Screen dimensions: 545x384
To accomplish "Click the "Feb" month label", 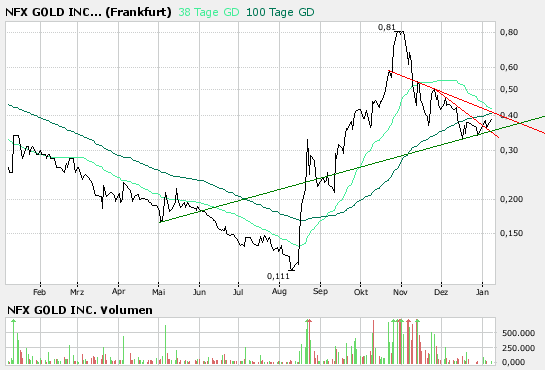I will click(39, 292).
